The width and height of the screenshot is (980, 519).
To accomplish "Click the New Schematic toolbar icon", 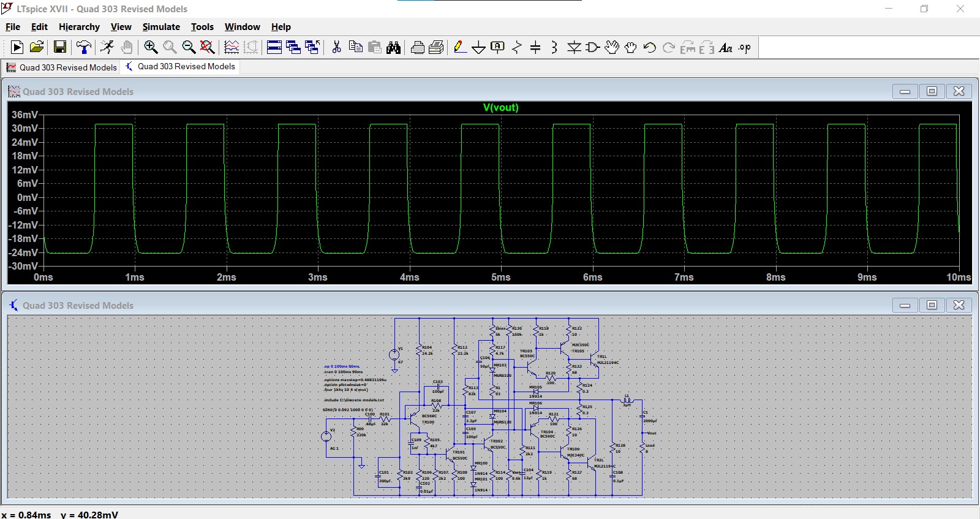I will [x=17, y=47].
